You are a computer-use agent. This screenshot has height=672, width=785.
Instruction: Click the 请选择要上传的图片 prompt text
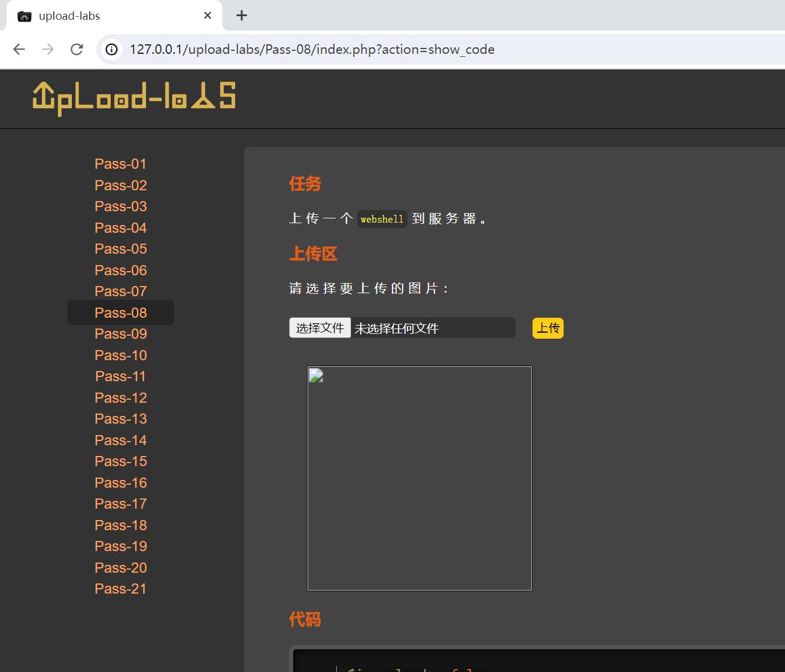point(369,288)
